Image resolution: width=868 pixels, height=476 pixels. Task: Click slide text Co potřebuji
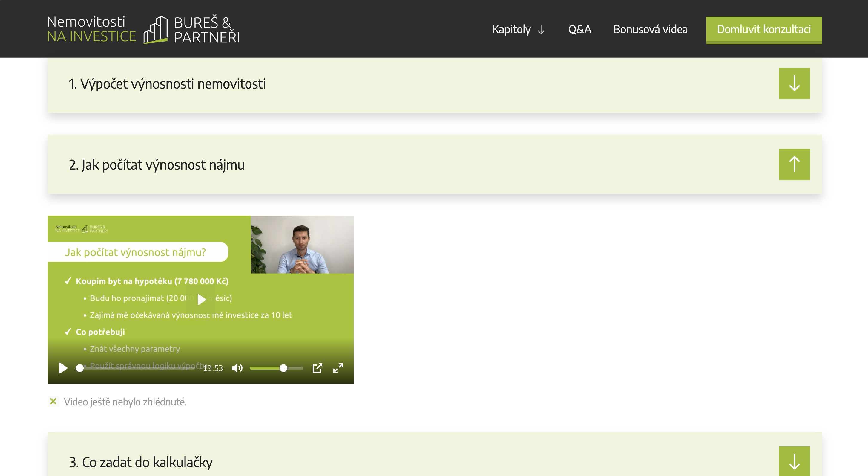click(100, 332)
